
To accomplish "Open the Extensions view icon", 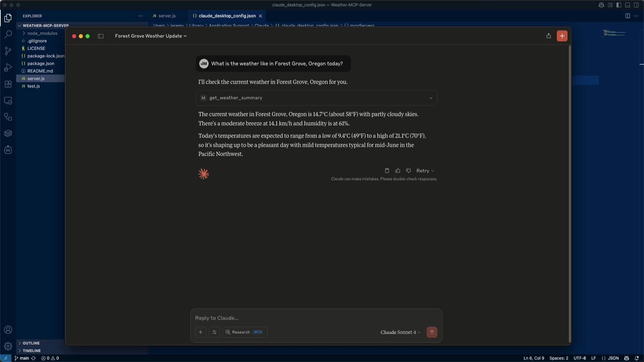I will [8, 84].
